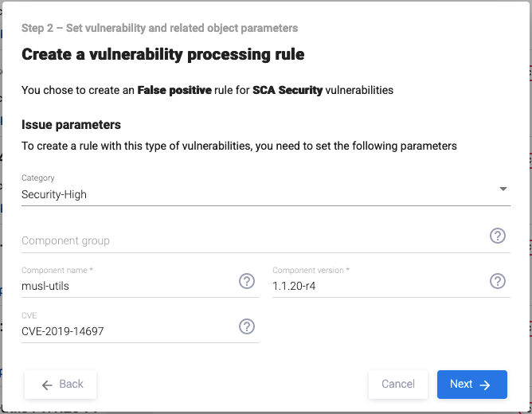Click the bold 'SCA Security' text
Image resolution: width=532 pixels, height=414 pixels.
[x=288, y=91]
